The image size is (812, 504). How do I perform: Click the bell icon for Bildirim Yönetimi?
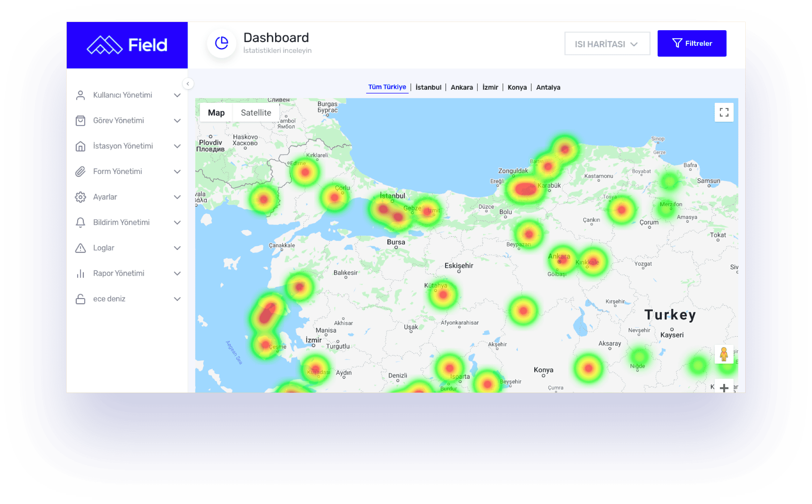pos(80,222)
